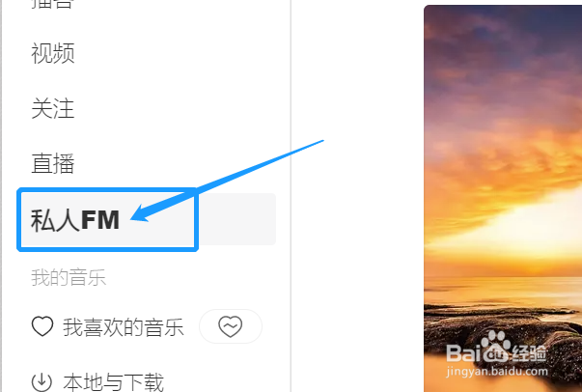This screenshot has width=582, height=392.
Task: Click the jingyan.baidu.com watermark text
Action: [497, 371]
